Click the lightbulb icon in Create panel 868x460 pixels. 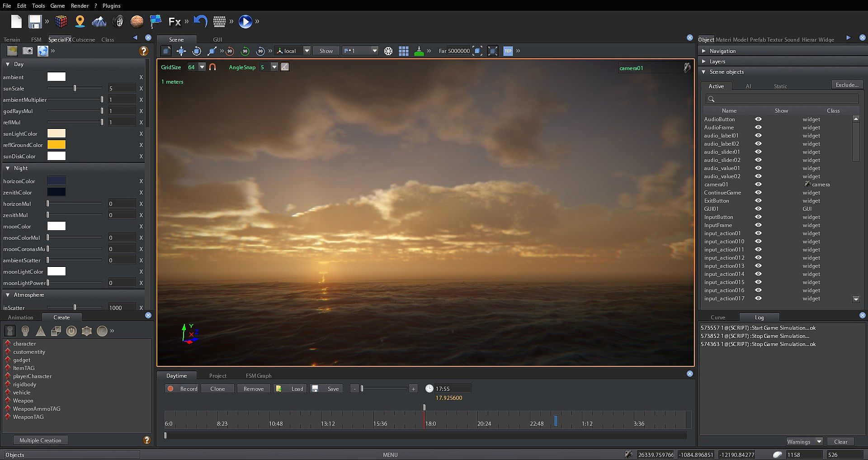[x=25, y=331]
